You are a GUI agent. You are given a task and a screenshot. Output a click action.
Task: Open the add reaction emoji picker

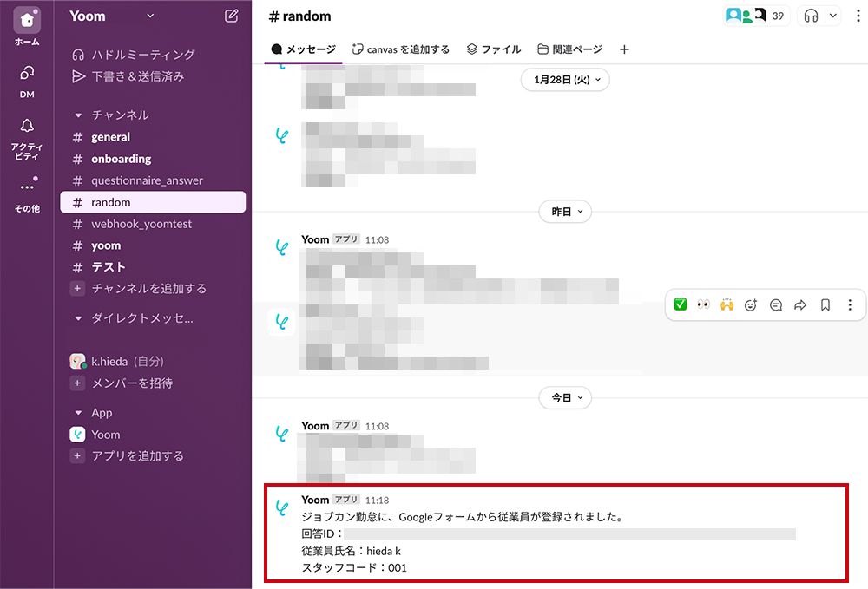pyautogui.click(x=751, y=304)
